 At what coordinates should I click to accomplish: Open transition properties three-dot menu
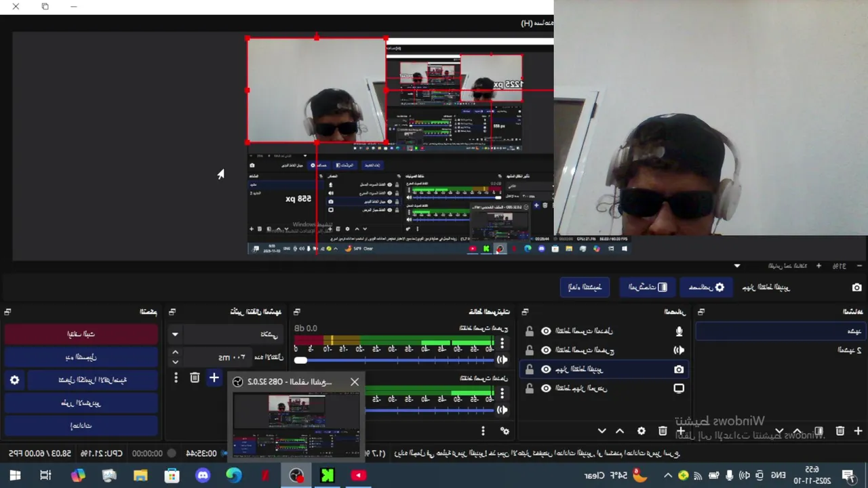click(x=176, y=378)
